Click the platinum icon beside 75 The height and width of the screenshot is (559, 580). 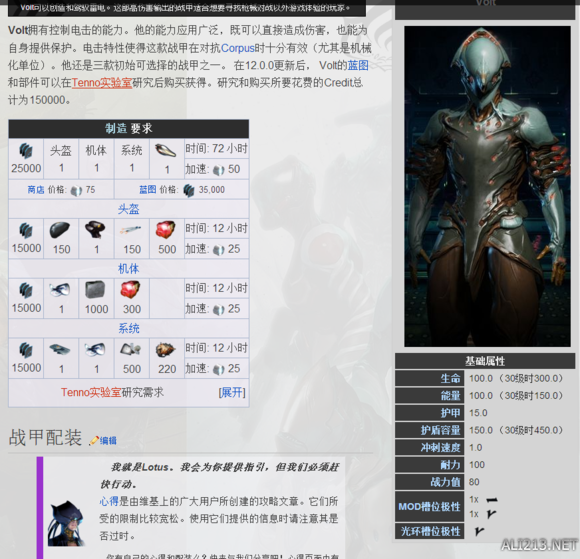click(x=76, y=190)
